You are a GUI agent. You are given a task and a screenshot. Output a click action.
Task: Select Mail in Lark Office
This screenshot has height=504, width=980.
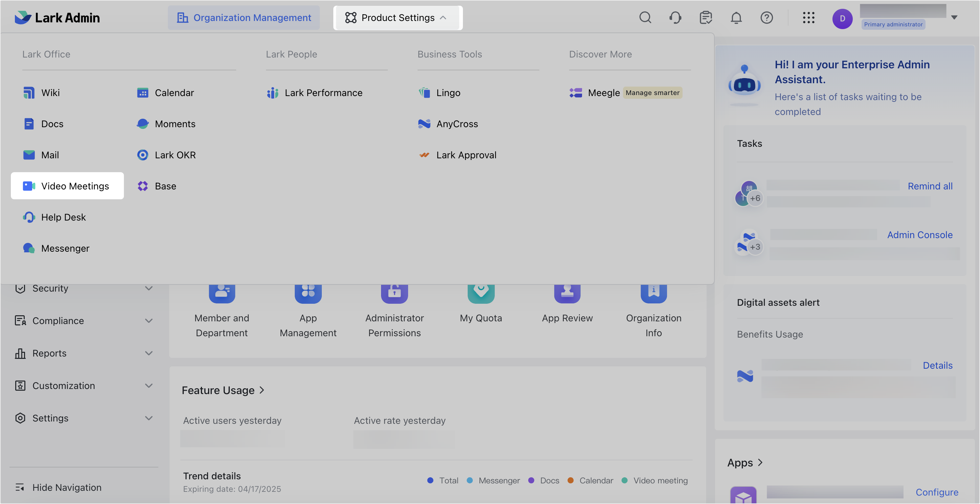pyautogui.click(x=41, y=155)
